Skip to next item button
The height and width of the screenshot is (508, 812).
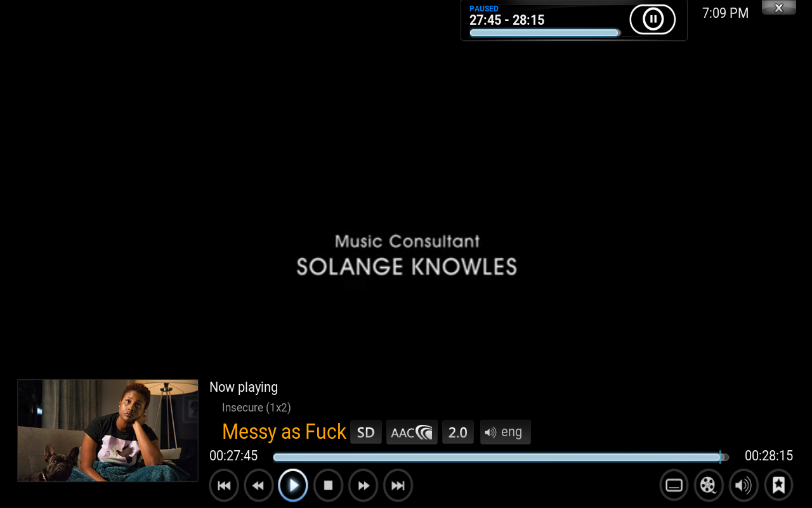tap(398, 486)
